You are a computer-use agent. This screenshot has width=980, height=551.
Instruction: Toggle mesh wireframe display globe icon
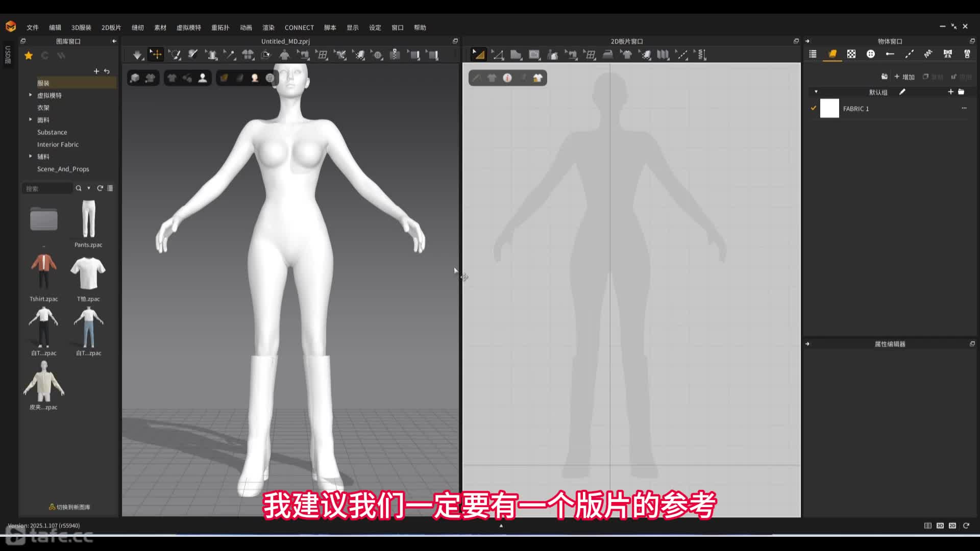tap(270, 78)
